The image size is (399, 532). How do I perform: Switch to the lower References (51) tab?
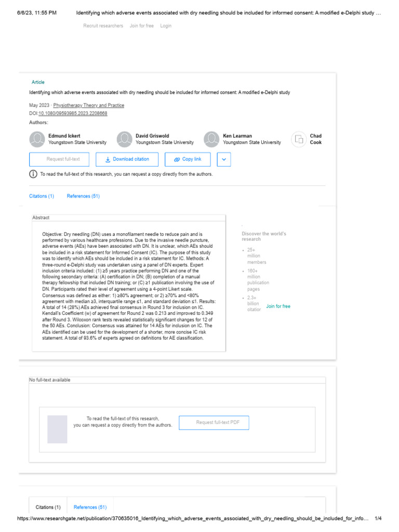[x=90, y=507]
